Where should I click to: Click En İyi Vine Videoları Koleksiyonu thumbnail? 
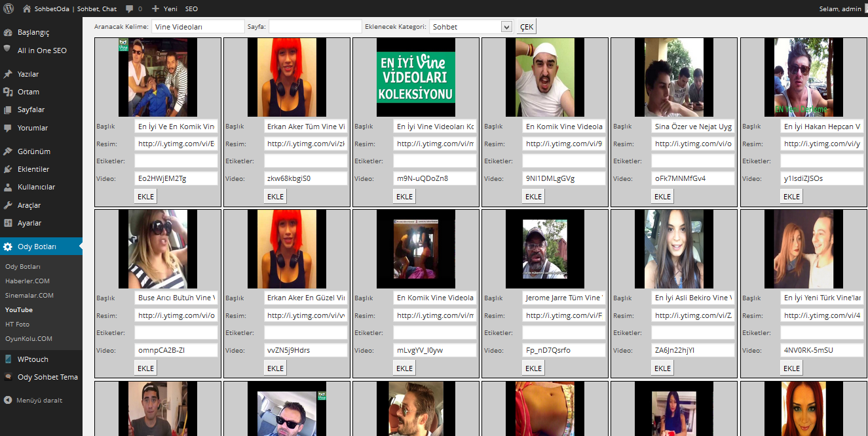pyautogui.click(x=416, y=77)
